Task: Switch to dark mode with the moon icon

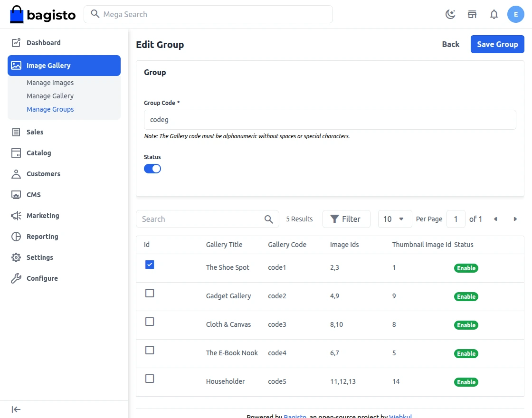Action: (x=450, y=14)
